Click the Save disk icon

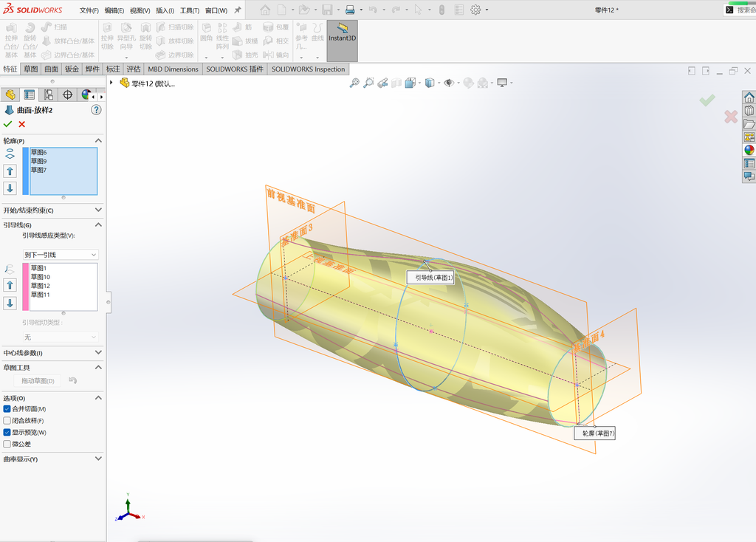point(327,10)
